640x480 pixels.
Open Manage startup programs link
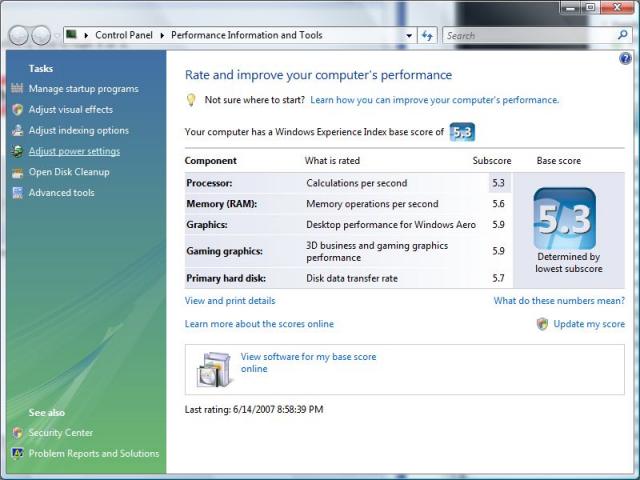pyautogui.click(x=84, y=89)
